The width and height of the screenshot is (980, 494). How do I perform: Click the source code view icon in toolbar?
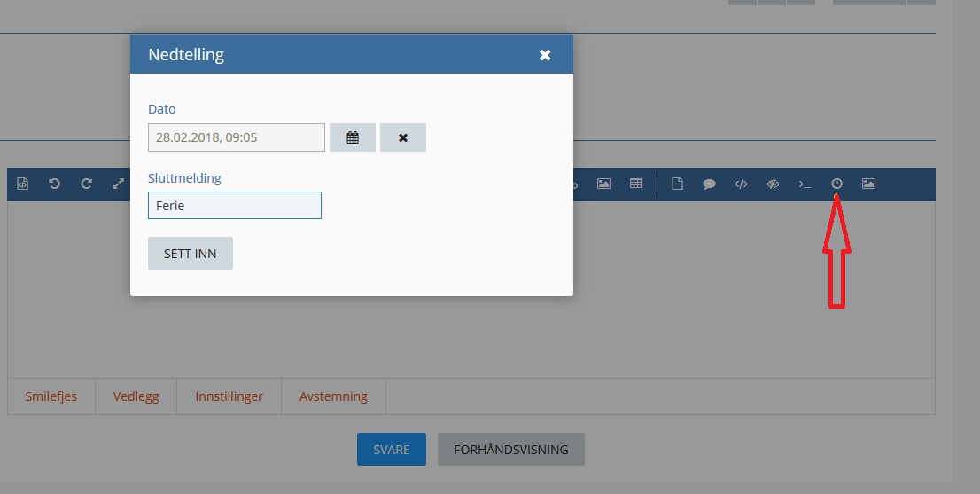[23, 184]
